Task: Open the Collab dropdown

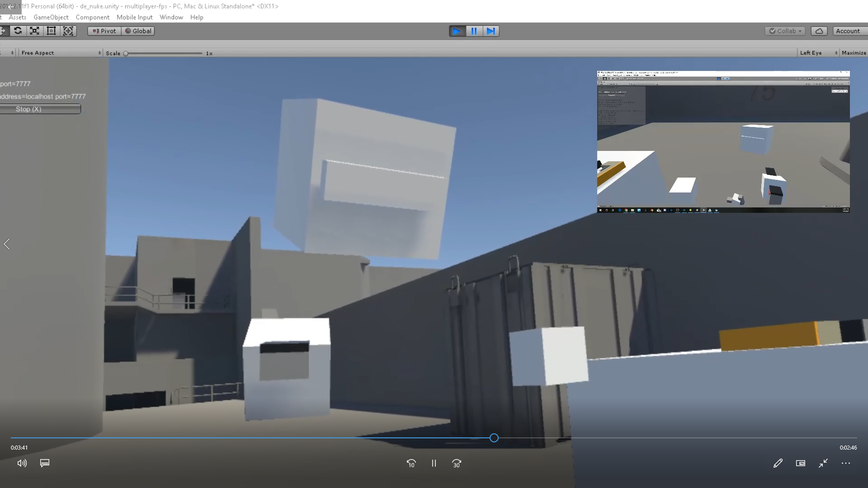Action: (785, 31)
